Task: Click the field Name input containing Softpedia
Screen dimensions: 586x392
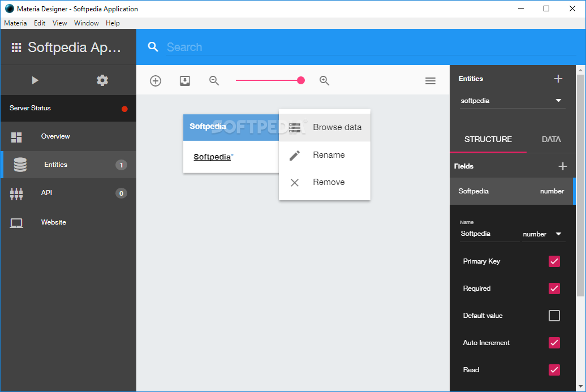Action: pyautogui.click(x=490, y=234)
